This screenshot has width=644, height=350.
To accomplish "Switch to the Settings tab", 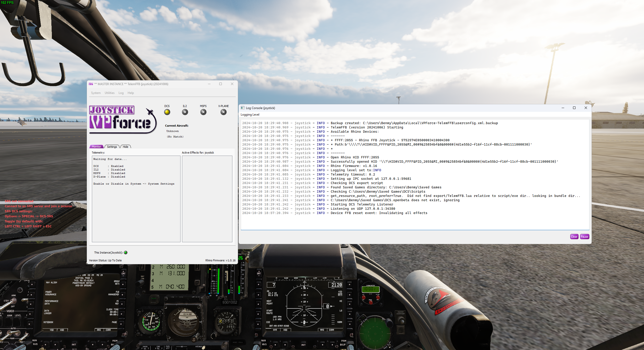I will click(x=112, y=147).
